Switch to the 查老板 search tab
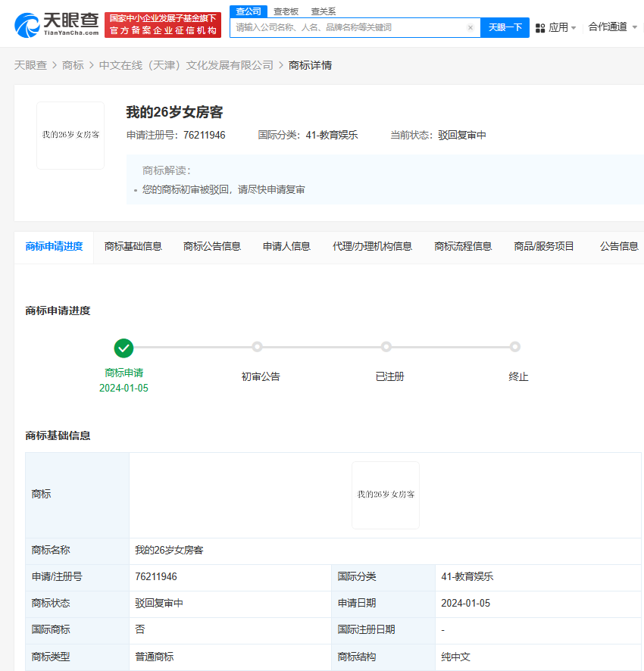 [x=286, y=11]
